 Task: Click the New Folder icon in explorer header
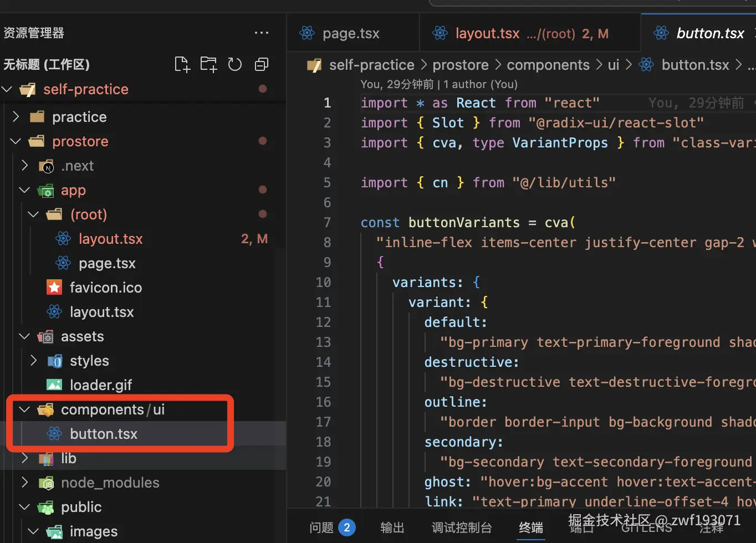pos(208,64)
